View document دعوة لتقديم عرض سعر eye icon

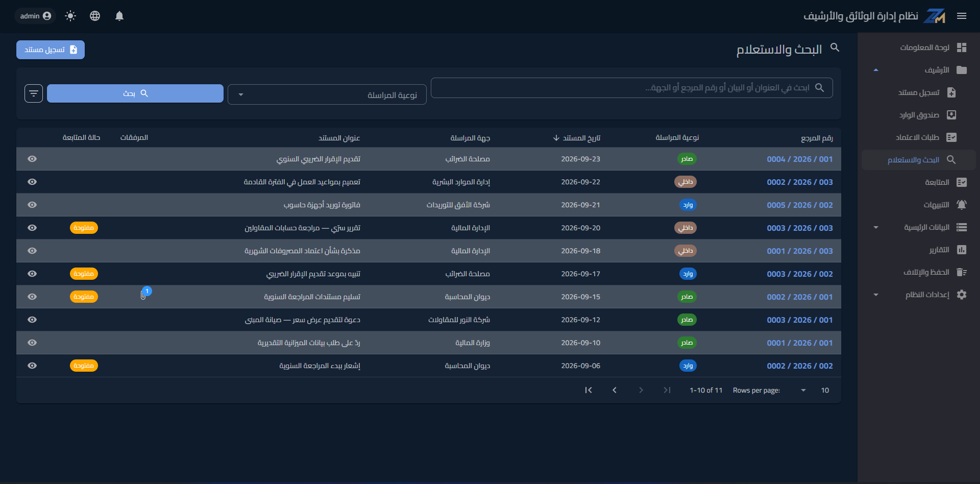tap(32, 320)
